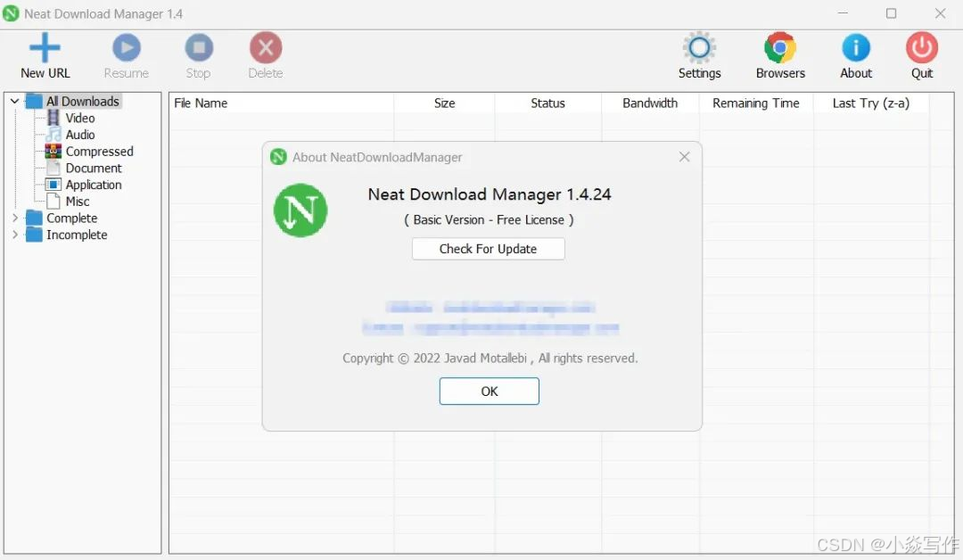The height and width of the screenshot is (560, 963).
Task: Open the Settings gear
Action: (699, 47)
